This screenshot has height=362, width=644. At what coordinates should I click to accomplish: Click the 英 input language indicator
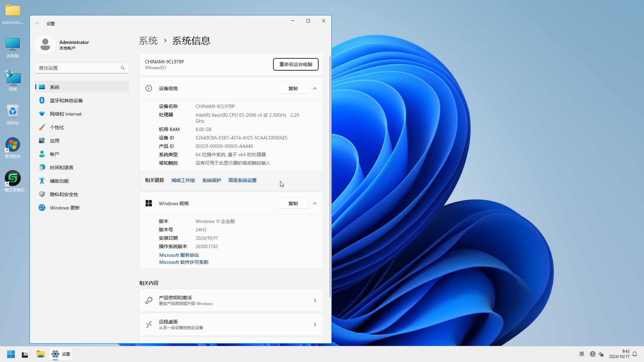tap(582, 354)
